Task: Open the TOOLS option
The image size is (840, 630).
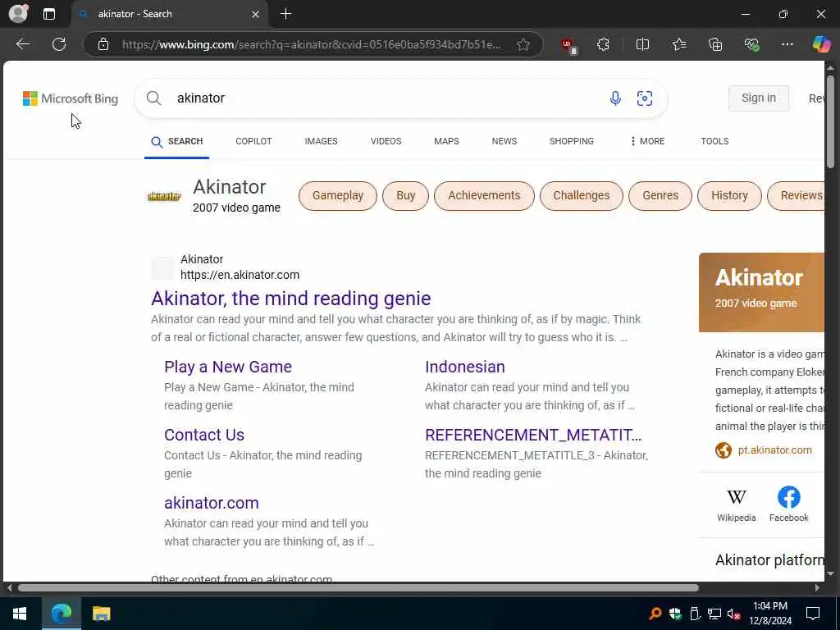Action: tap(714, 141)
